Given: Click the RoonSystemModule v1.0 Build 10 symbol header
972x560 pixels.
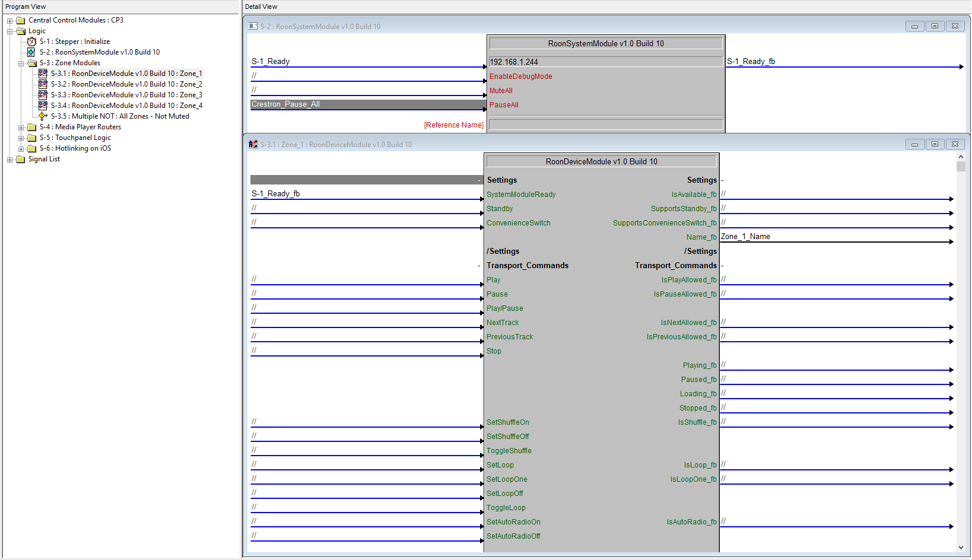Looking at the screenshot, I should tap(606, 43).
